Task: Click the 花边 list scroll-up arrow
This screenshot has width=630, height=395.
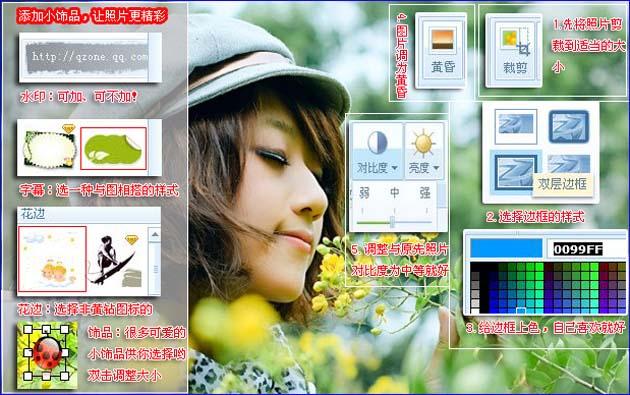Action: click(155, 234)
